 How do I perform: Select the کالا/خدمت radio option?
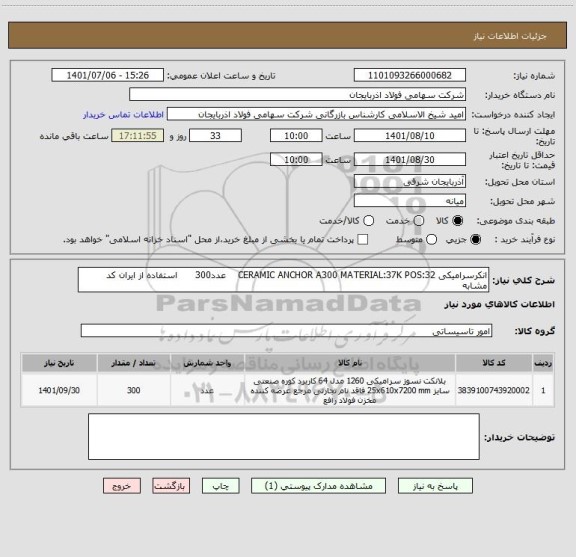(x=368, y=221)
